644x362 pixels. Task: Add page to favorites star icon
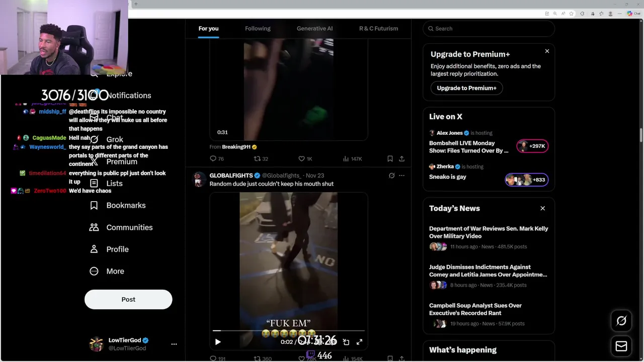click(571, 14)
